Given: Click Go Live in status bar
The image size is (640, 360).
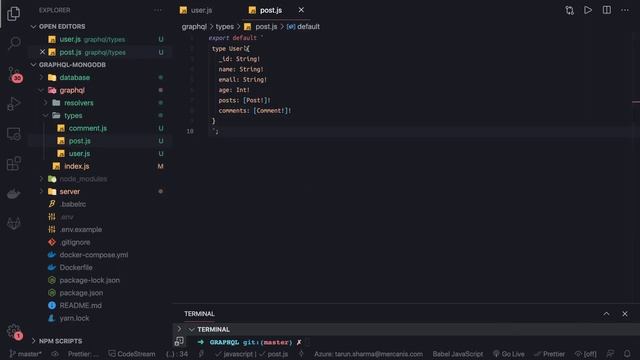Looking at the screenshot, I should coord(509,354).
